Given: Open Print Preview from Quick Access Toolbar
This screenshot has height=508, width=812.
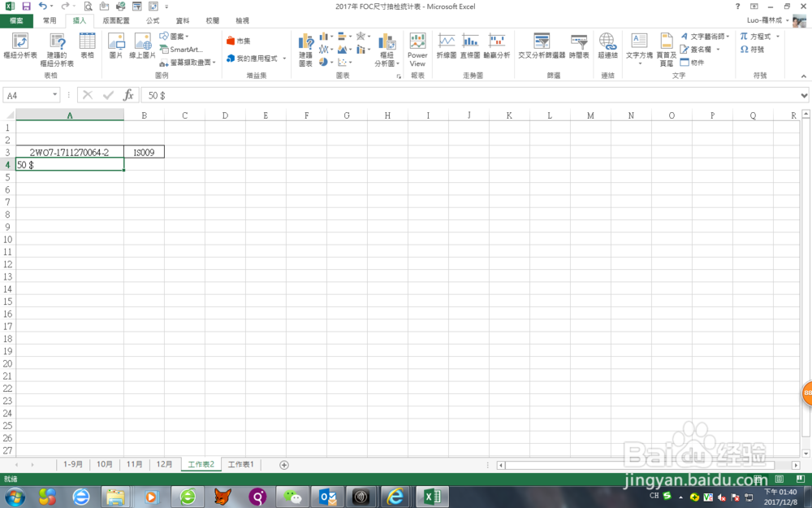Looking at the screenshot, I should coord(88,7).
